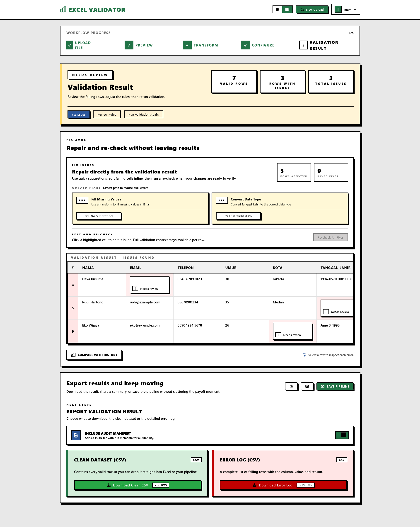Image resolution: width=420 pixels, height=527 pixels.
Task: Click the audit manifest document icon
Action: tap(76, 435)
